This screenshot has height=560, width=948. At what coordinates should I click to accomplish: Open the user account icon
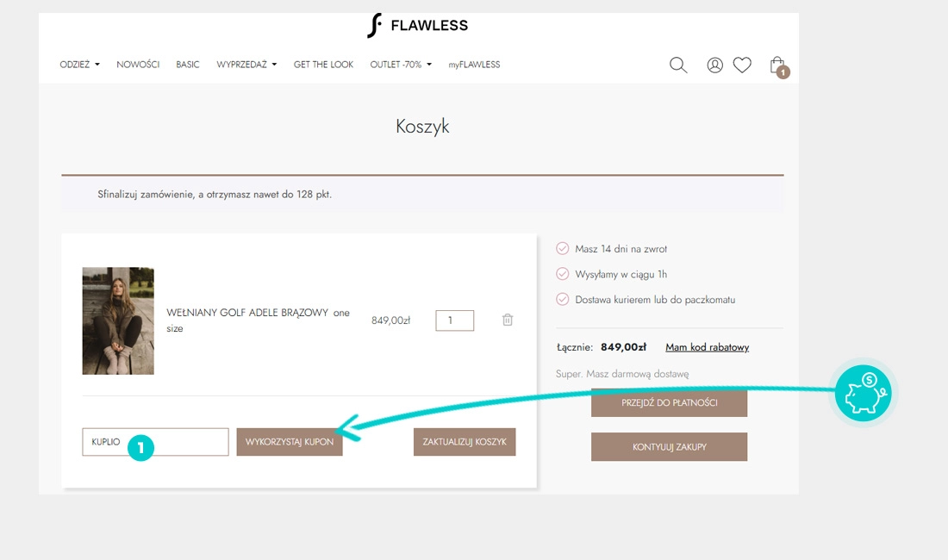[x=714, y=65]
